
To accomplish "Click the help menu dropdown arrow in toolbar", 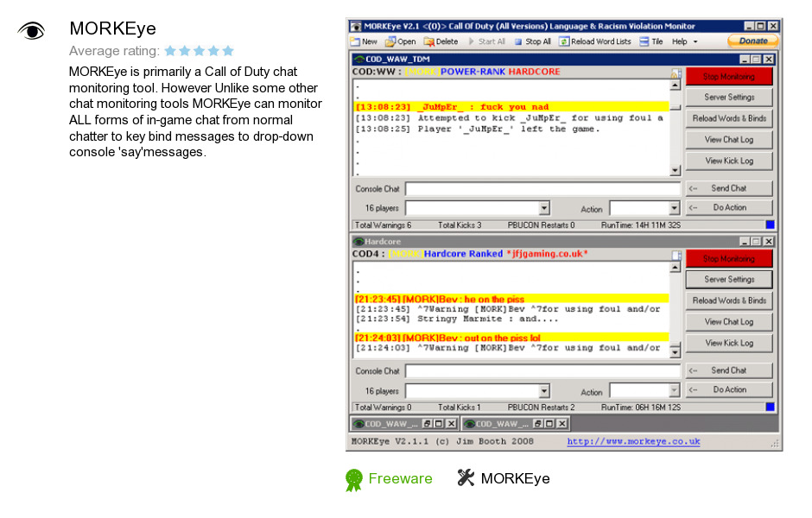I will [695, 42].
